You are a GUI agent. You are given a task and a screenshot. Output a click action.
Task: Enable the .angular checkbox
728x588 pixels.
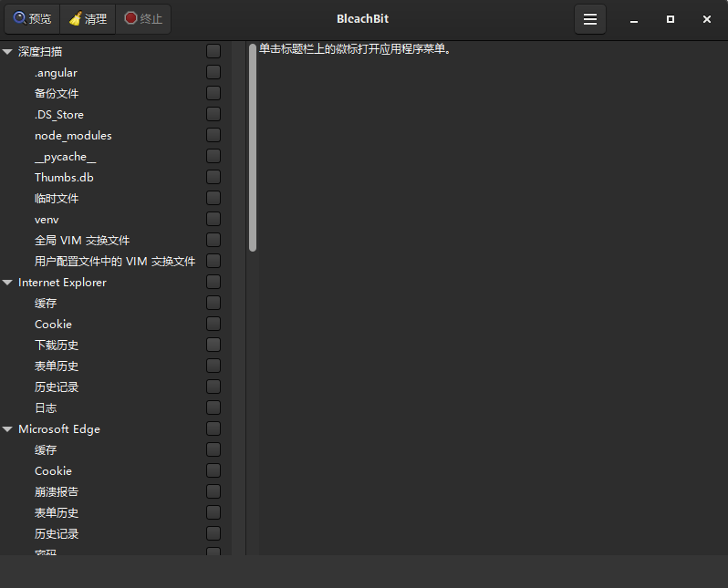click(213, 72)
